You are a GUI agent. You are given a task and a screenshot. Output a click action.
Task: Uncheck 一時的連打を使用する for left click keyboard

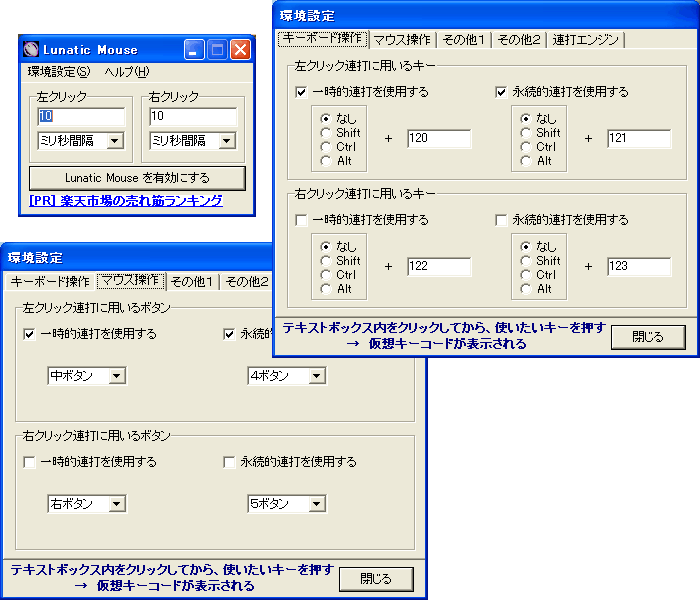302,92
